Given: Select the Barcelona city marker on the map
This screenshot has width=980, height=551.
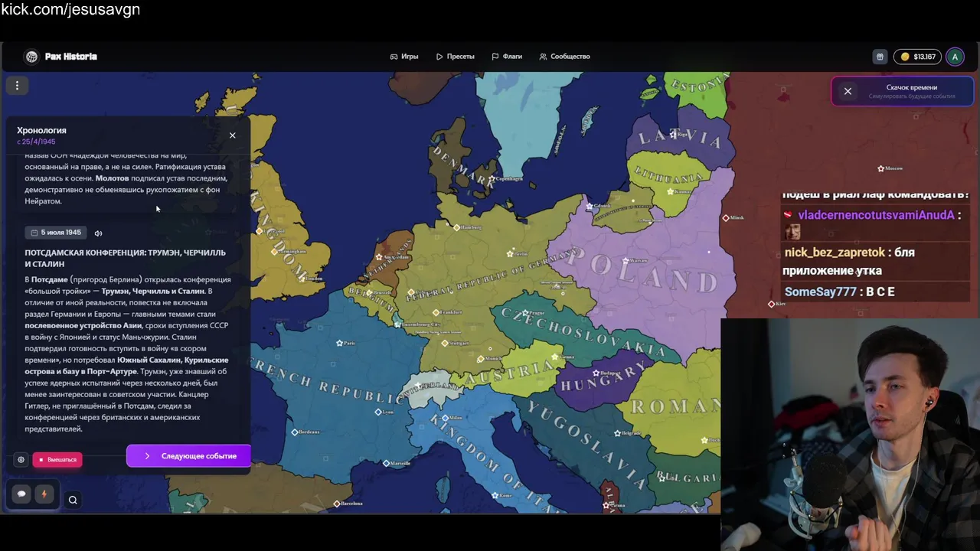Looking at the screenshot, I should (337, 504).
